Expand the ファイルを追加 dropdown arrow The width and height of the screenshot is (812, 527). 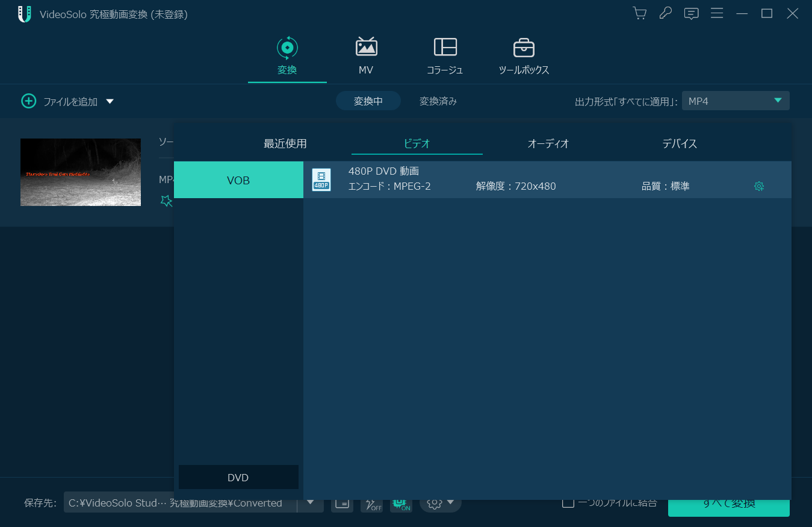(x=110, y=102)
